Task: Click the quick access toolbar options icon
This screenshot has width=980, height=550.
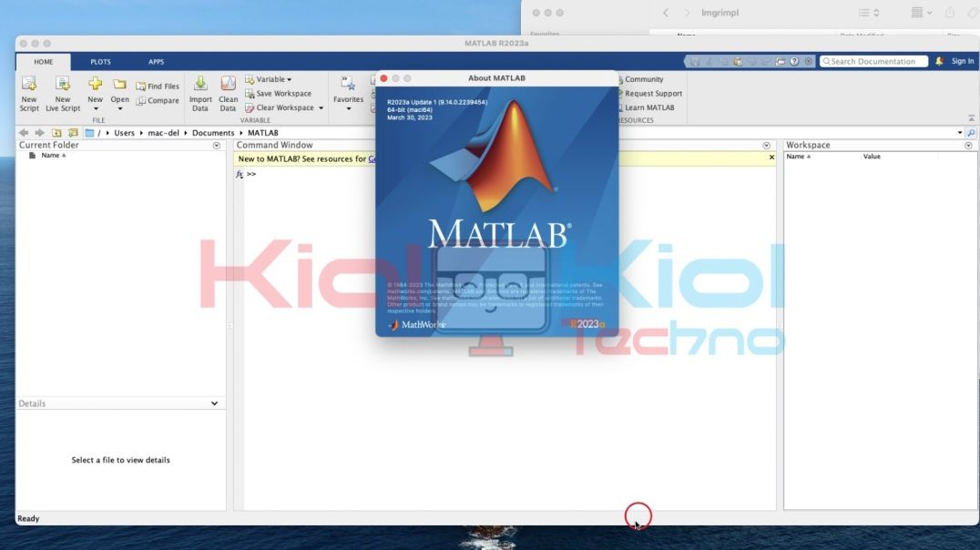Action: click(x=809, y=61)
